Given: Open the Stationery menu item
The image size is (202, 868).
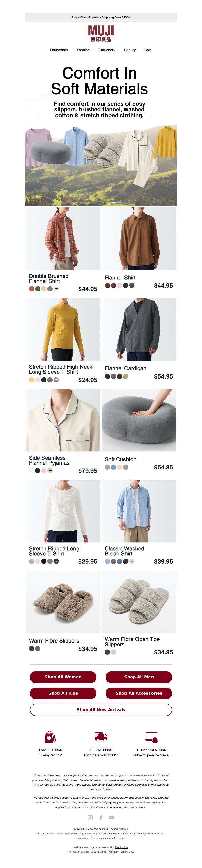Looking at the screenshot, I should click(x=107, y=50).
